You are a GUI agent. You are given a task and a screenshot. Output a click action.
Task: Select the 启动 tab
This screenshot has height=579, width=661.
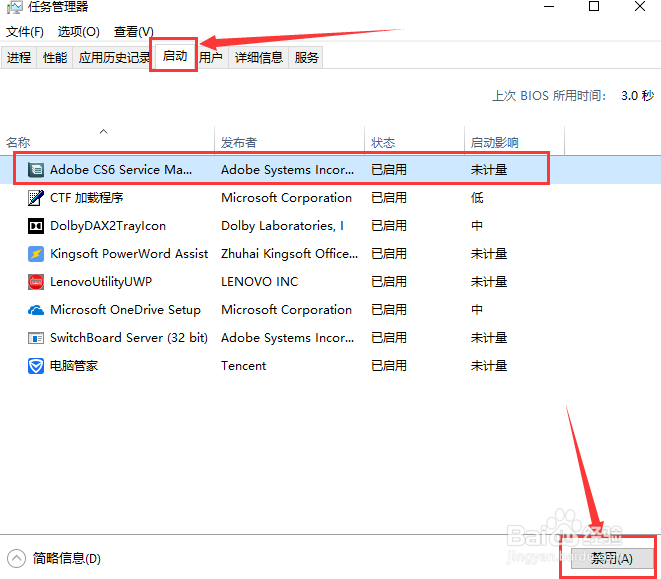[175, 55]
